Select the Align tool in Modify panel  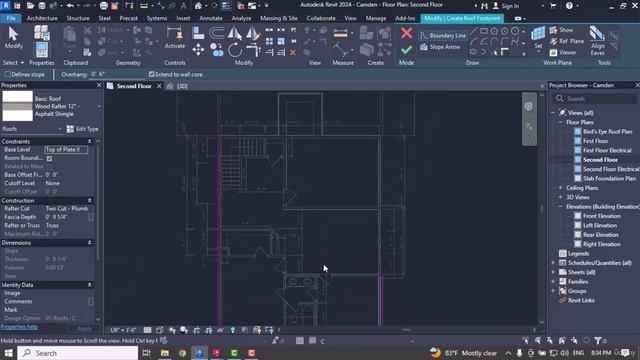coord(198,33)
